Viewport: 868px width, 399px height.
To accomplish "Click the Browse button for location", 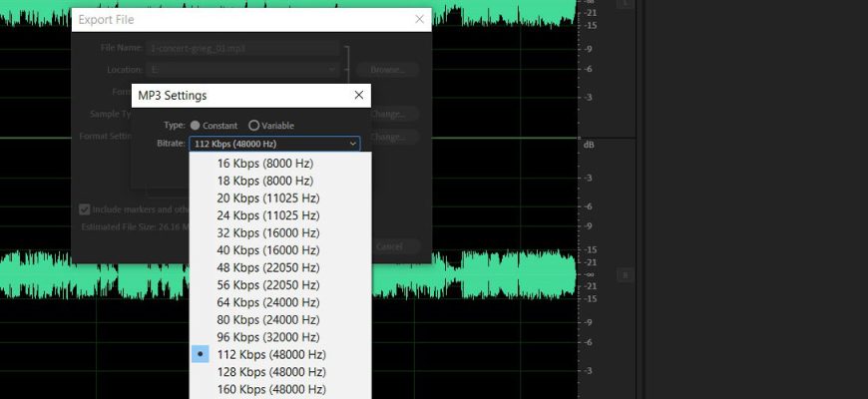I will coord(387,70).
